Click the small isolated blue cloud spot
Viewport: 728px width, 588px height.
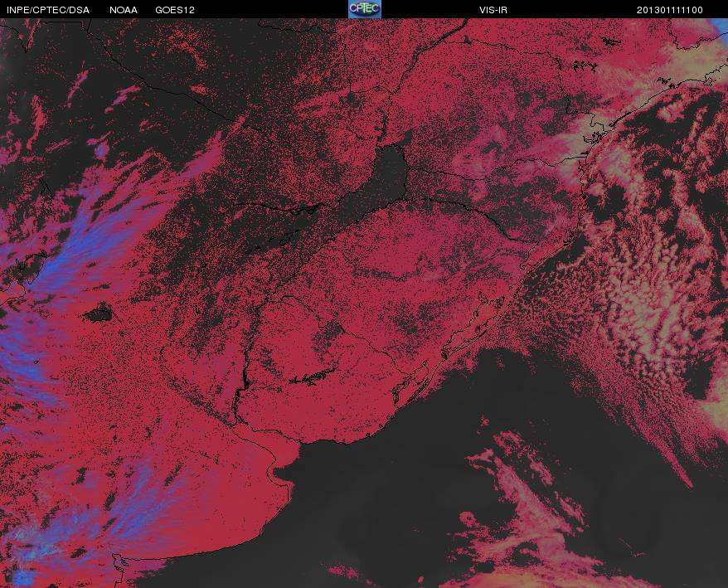[101, 149]
